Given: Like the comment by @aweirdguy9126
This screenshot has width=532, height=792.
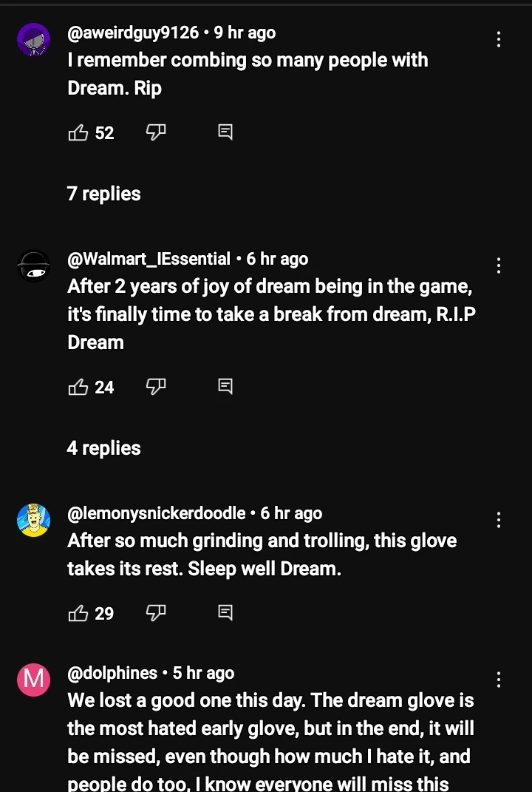Looking at the screenshot, I should pos(78,133).
